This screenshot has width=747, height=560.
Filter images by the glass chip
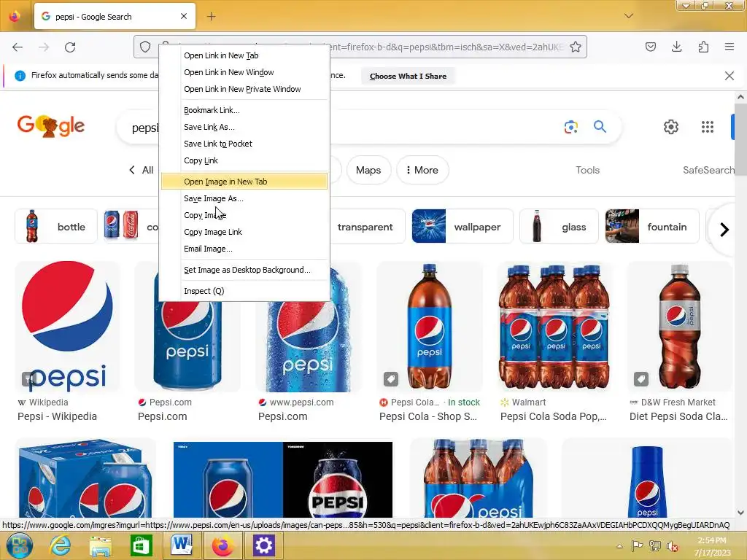pos(559,226)
